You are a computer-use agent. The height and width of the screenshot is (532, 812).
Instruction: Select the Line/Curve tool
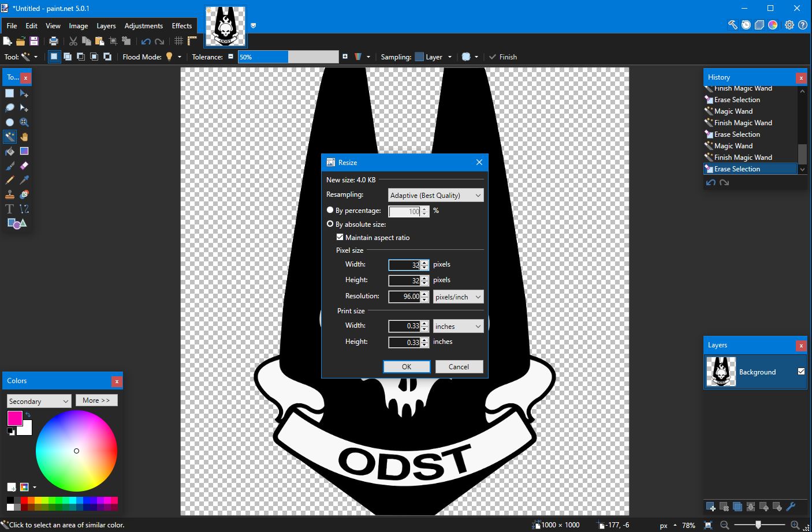pos(24,209)
